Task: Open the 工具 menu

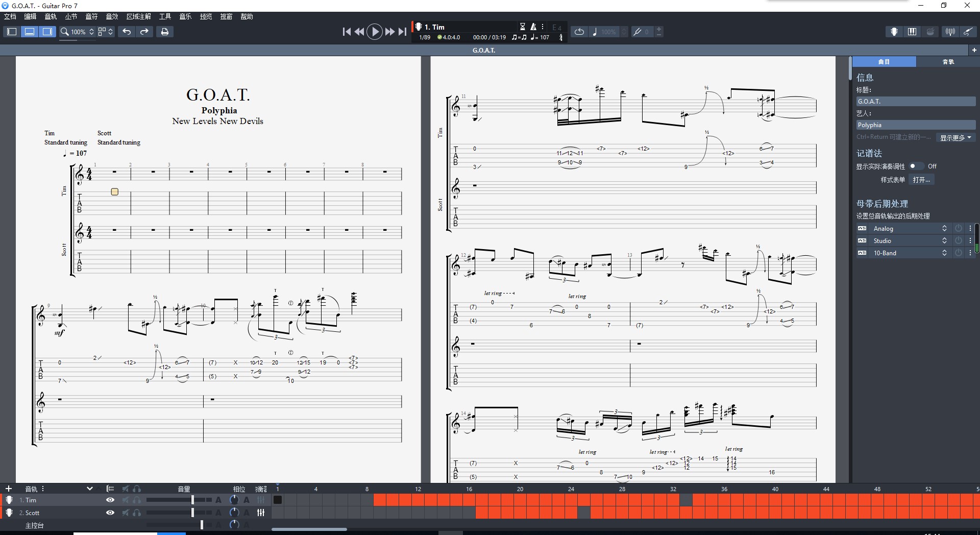Action: pos(165,16)
